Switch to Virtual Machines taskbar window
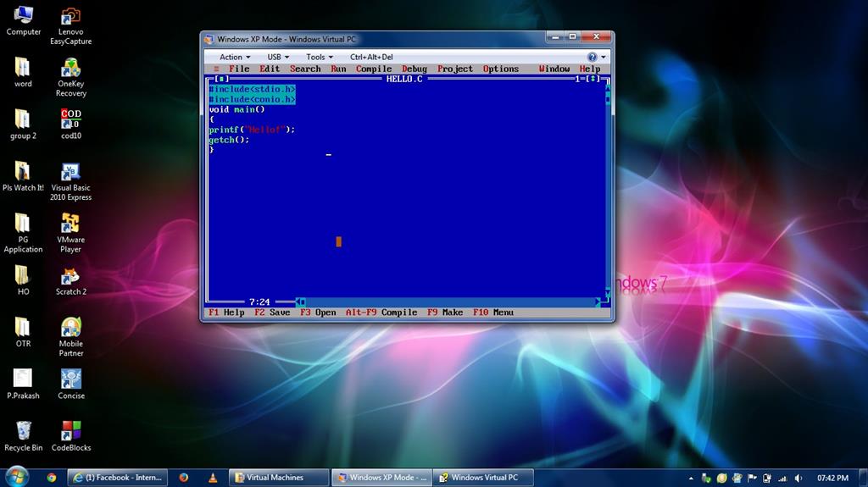Viewport: 868px width, 487px height. click(x=279, y=478)
